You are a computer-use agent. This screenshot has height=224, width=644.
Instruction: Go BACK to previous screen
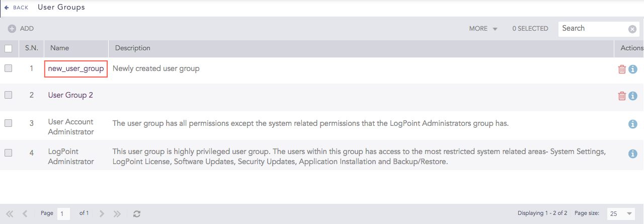(16, 8)
